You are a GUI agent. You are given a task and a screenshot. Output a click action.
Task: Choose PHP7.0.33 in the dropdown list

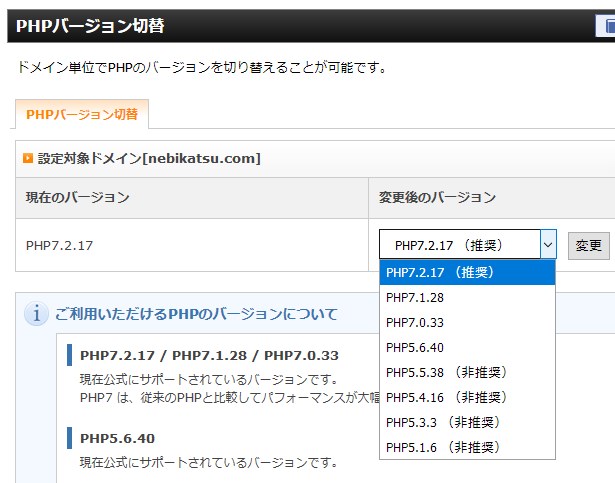tap(467, 323)
